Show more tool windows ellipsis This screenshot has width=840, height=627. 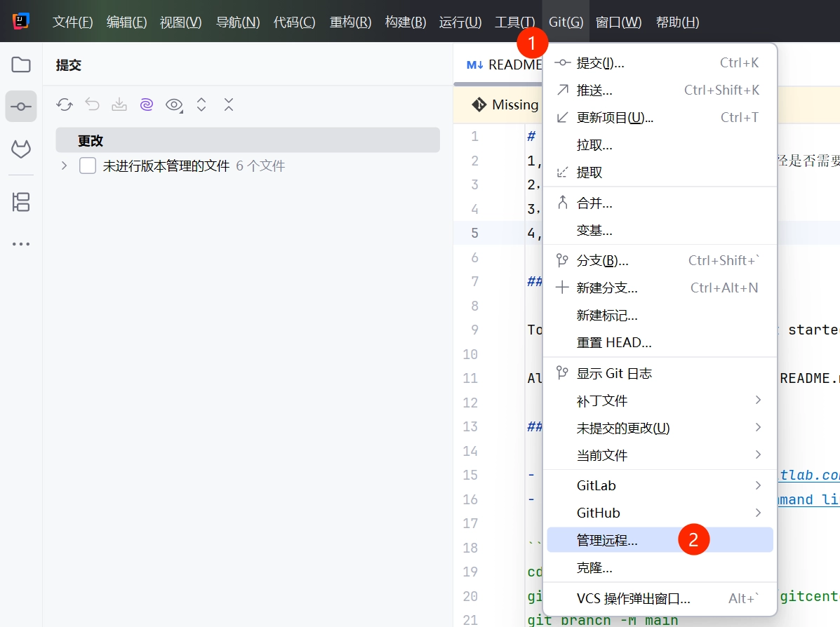pyautogui.click(x=21, y=244)
